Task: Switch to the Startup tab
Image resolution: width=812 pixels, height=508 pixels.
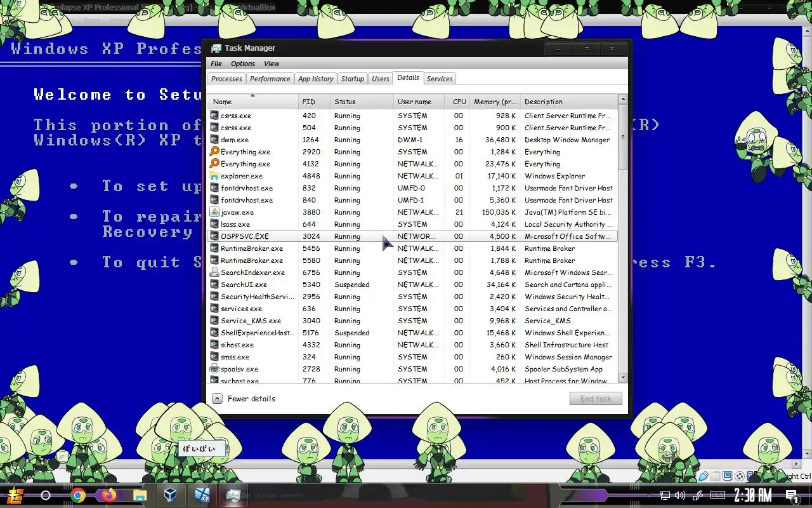Action: 352,79
